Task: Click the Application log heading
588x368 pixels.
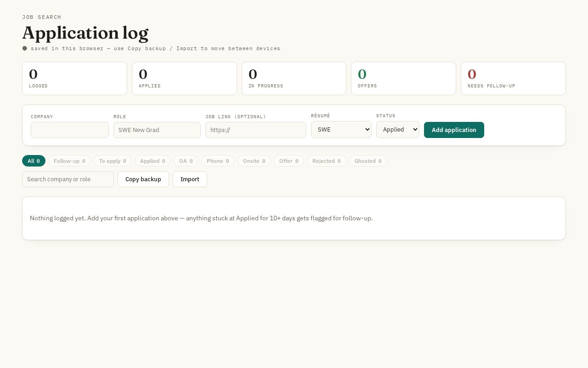Action: 85,33
